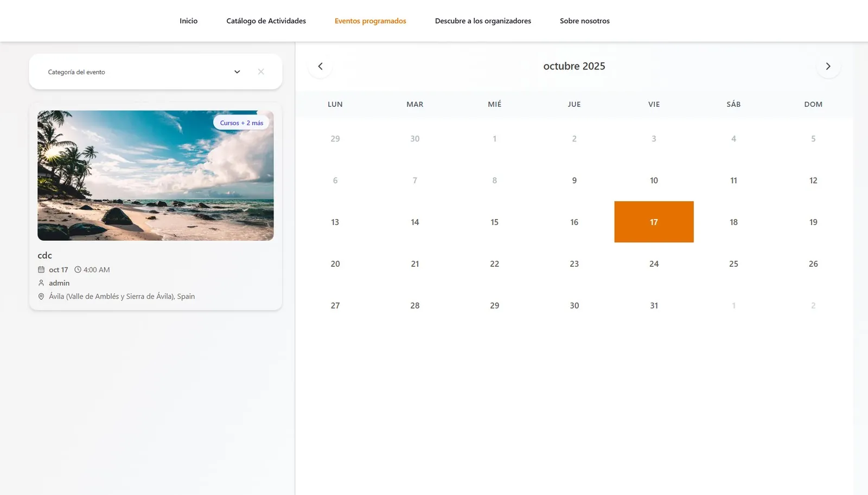Advance to next month with right arrow
The image size is (868, 495).
[828, 66]
